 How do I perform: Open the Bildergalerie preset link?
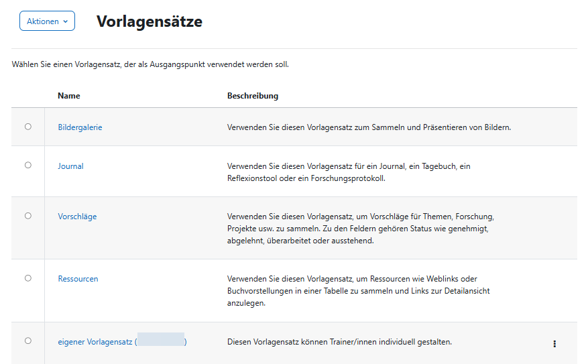click(x=80, y=127)
